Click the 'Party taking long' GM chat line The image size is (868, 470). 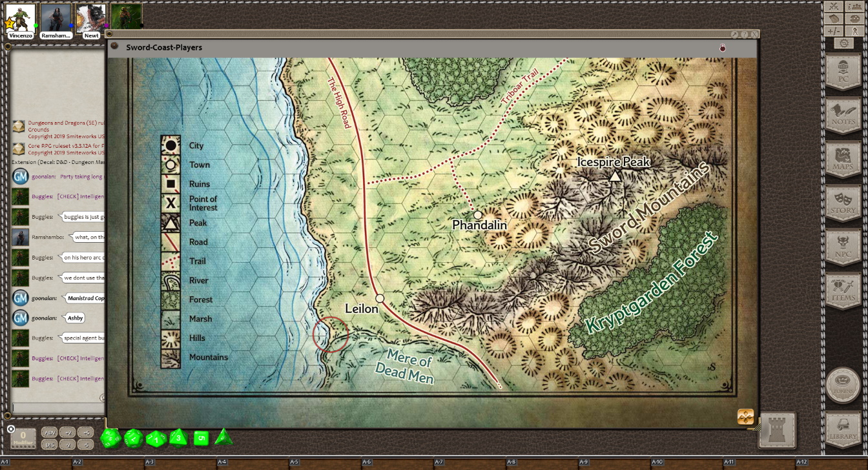pyautogui.click(x=82, y=176)
